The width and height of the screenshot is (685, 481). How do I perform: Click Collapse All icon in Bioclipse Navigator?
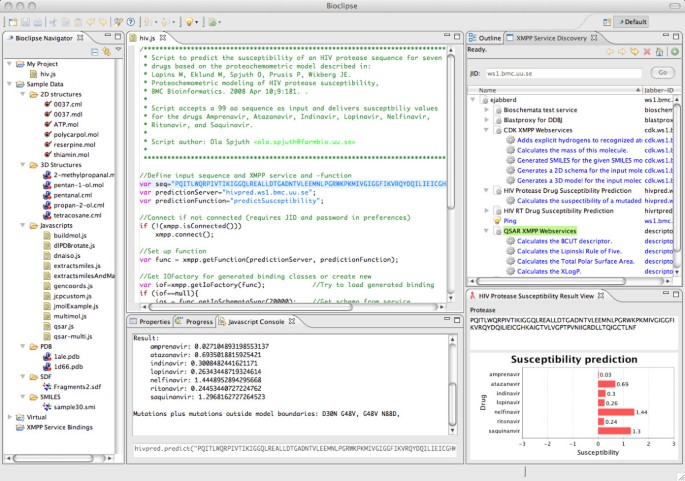point(94,52)
